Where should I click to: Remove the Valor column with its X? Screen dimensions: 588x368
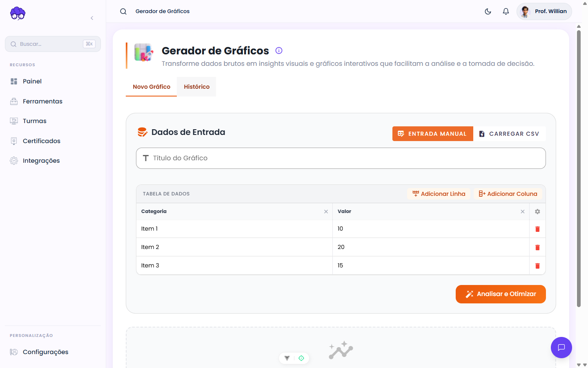coord(523,211)
